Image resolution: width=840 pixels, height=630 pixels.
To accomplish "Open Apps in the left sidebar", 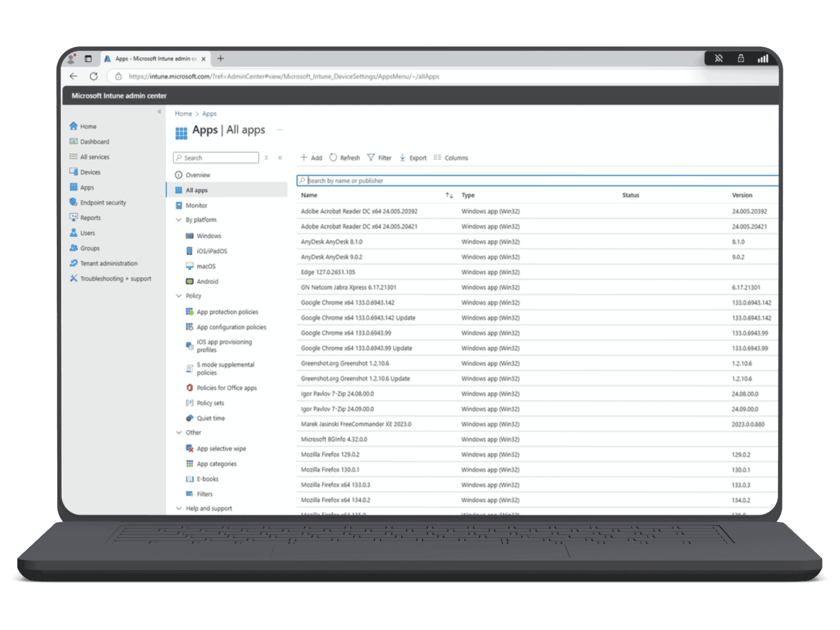I will tap(82, 187).
